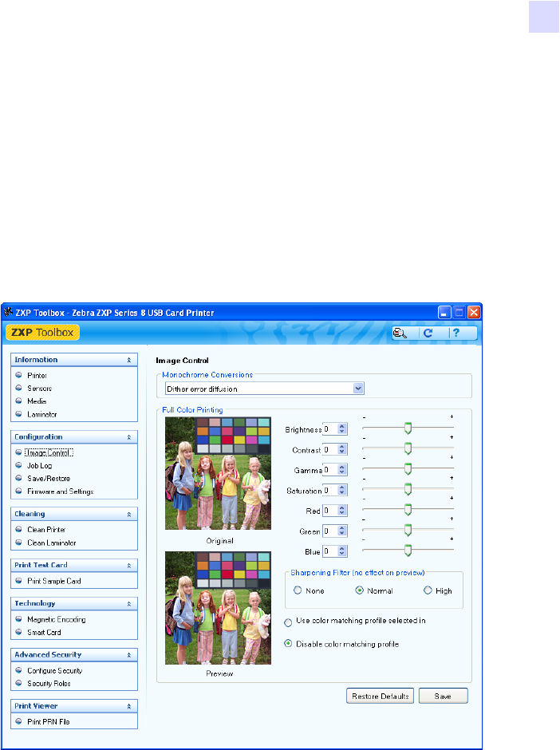The height and width of the screenshot is (750, 560).
Task: Open Print Sample Card
Action: tap(54, 581)
